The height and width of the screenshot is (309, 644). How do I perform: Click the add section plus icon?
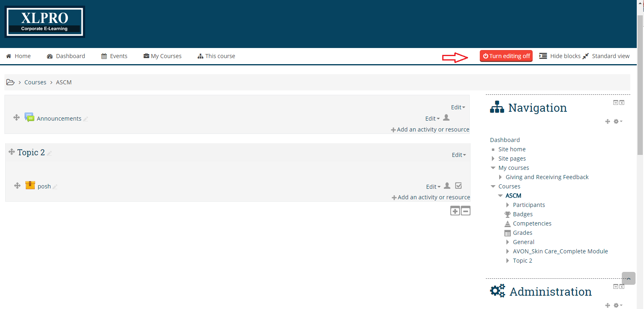(455, 211)
